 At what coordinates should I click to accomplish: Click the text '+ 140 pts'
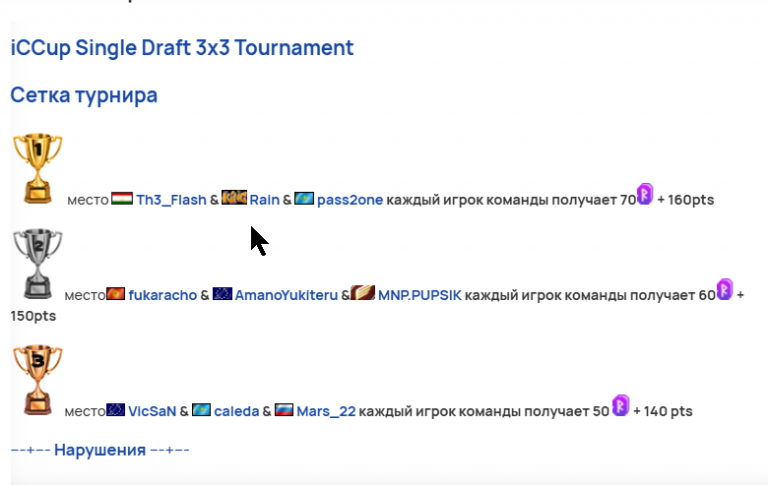(x=663, y=411)
